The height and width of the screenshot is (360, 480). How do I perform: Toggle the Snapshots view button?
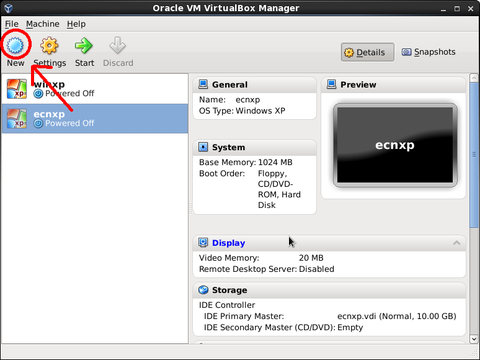click(x=428, y=52)
